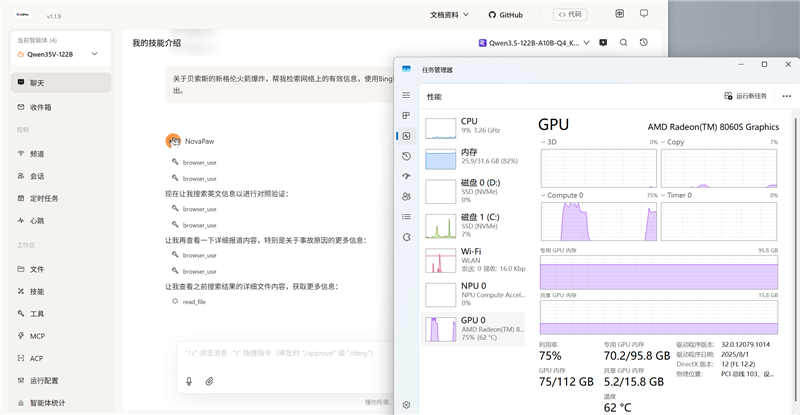Open the 收件箱 inbox in sidebar
The height and width of the screenshot is (415, 800).
61,107
